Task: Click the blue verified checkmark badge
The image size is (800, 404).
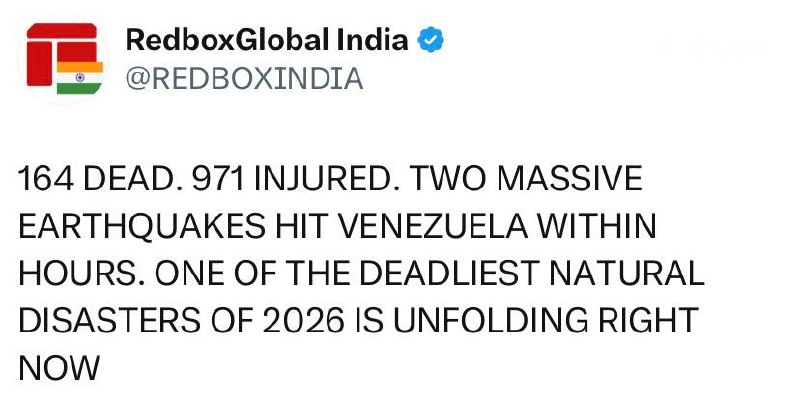Action: coord(431,40)
